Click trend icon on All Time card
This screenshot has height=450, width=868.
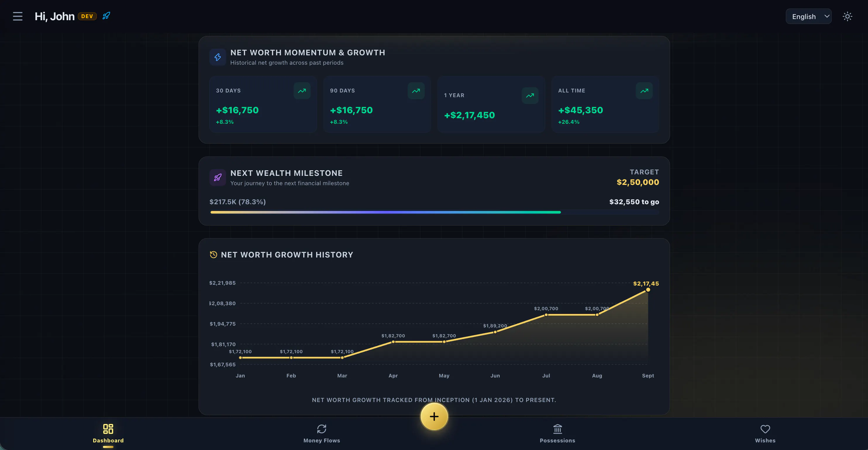pyautogui.click(x=644, y=91)
